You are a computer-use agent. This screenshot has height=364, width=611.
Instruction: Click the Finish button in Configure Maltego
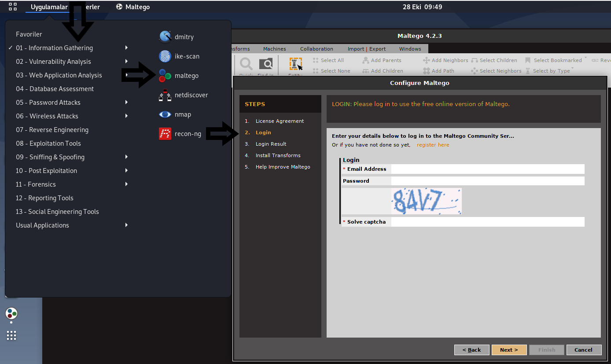coord(547,350)
